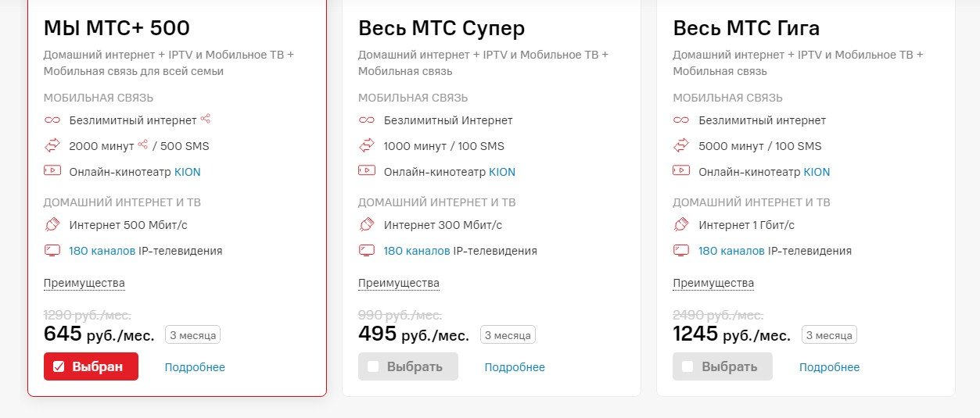Click plug icon beside Интернет 1 Гбит/с
Screen dimensions: 980x418
click(x=681, y=225)
